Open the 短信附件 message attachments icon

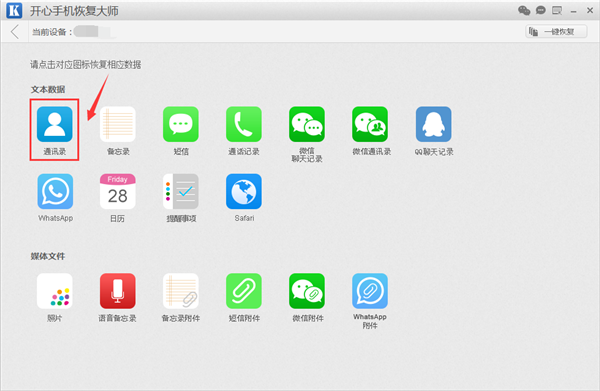(x=244, y=291)
